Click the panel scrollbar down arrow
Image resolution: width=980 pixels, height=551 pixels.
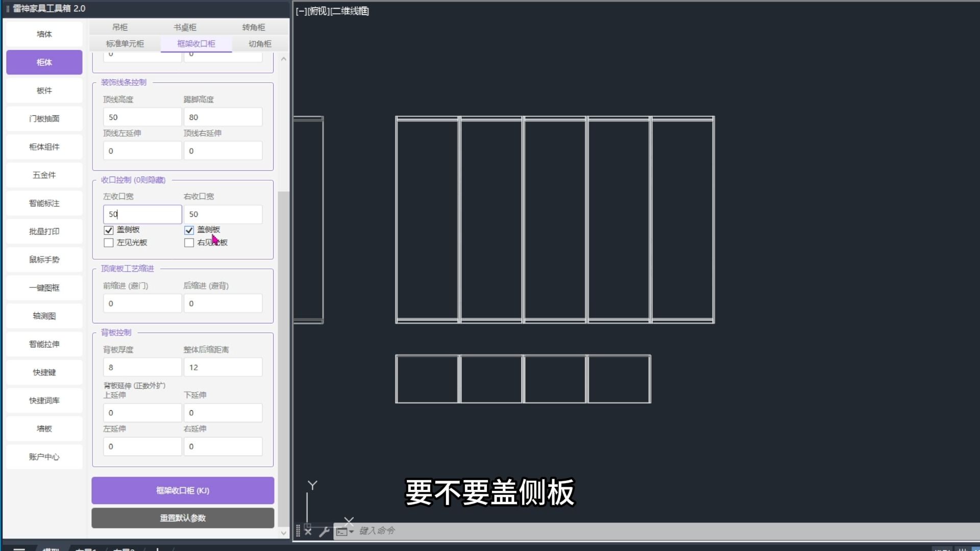click(x=284, y=533)
